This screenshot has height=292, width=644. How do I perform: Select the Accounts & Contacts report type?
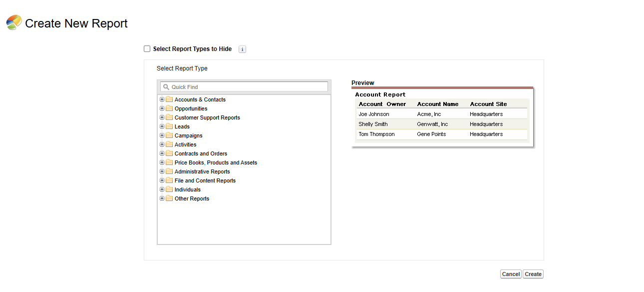click(x=200, y=99)
